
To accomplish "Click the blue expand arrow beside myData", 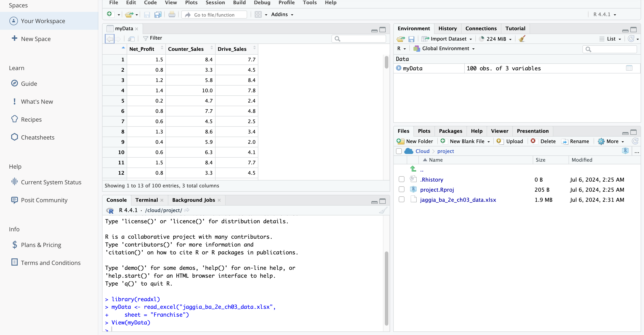I will click(398, 68).
